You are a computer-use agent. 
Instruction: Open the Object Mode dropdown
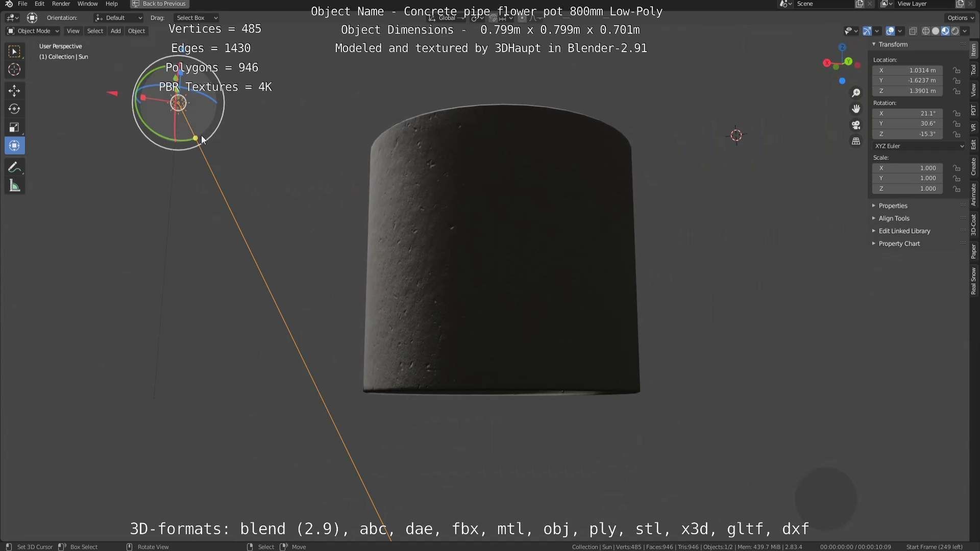[33, 31]
